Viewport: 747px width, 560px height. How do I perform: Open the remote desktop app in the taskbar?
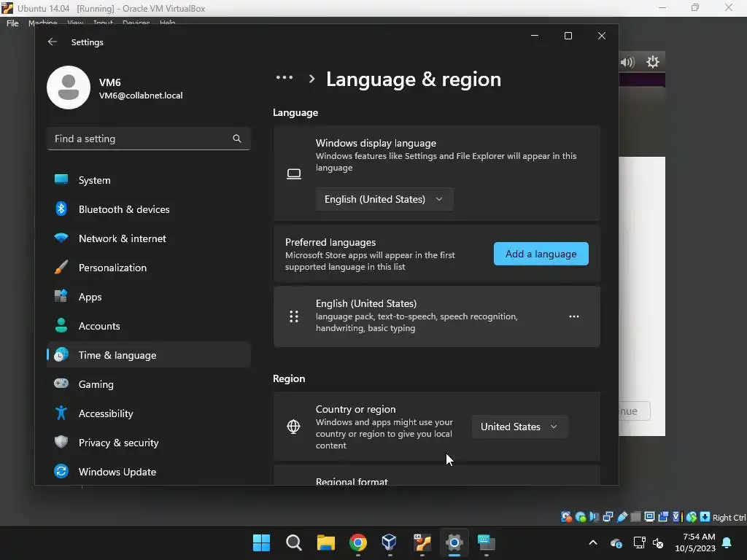tap(487, 542)
